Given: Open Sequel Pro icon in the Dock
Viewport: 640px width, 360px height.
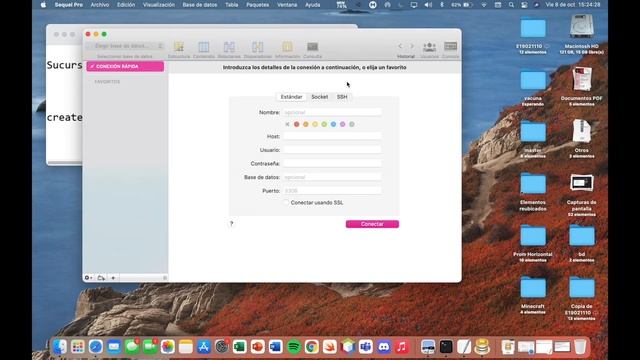Looking at the screenshot, I should tap(482, 347).
